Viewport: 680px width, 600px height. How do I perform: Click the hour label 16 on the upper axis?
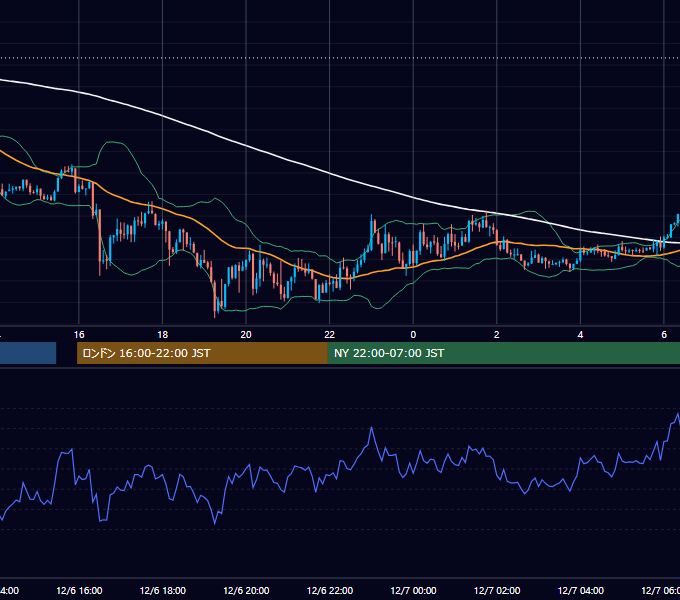click(x=79, y=335)
